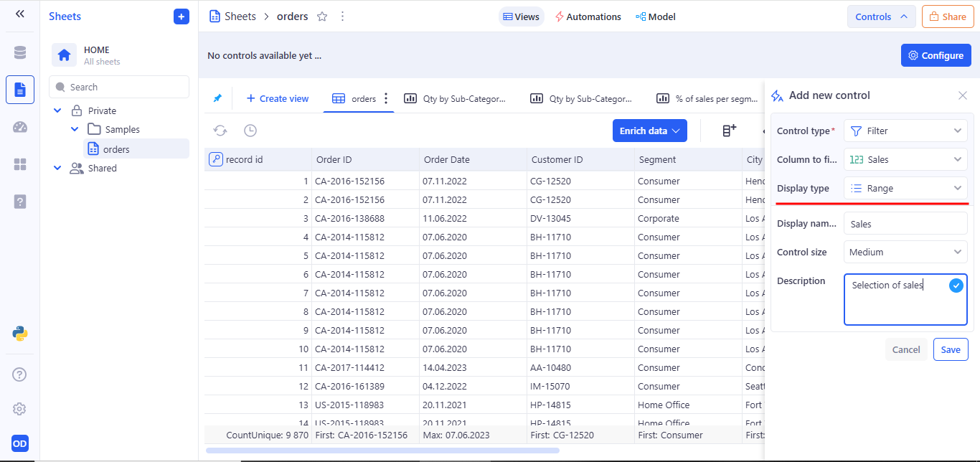
Task: Switch to the Views tab
Action: [522, 16]
